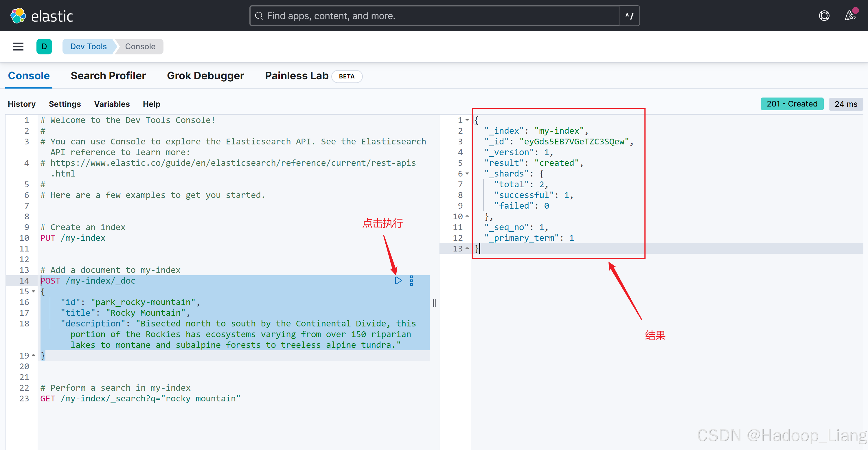Open console Help
The image size is (868, 450).
point(151,104)
